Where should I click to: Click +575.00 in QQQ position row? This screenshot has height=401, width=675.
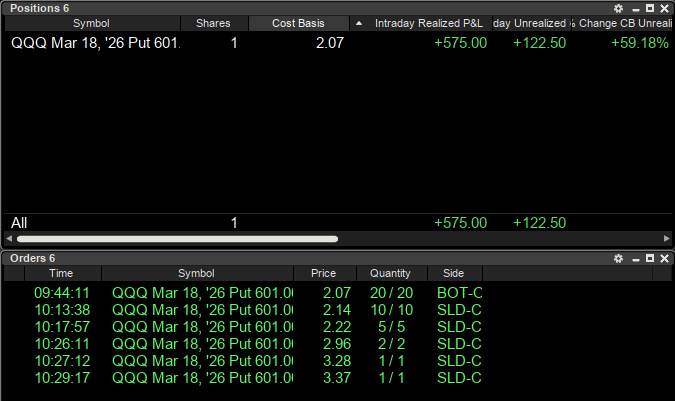pyautogui.click(x=460, y=43)
